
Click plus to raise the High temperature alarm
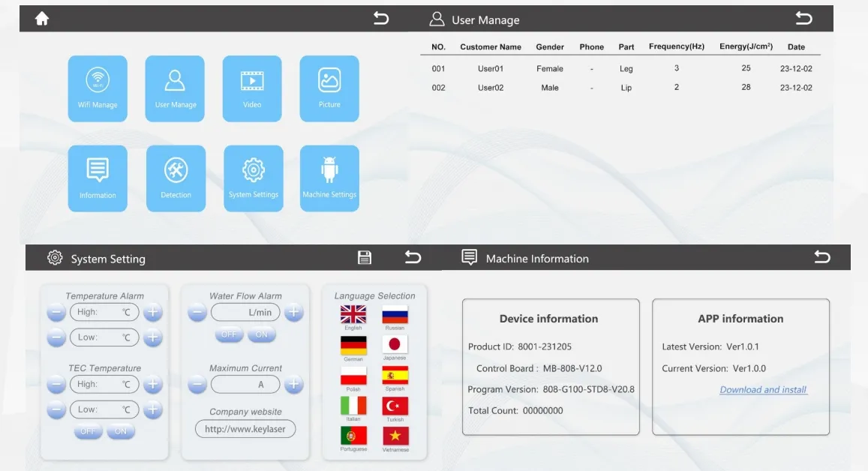click(x=152, y=312)
